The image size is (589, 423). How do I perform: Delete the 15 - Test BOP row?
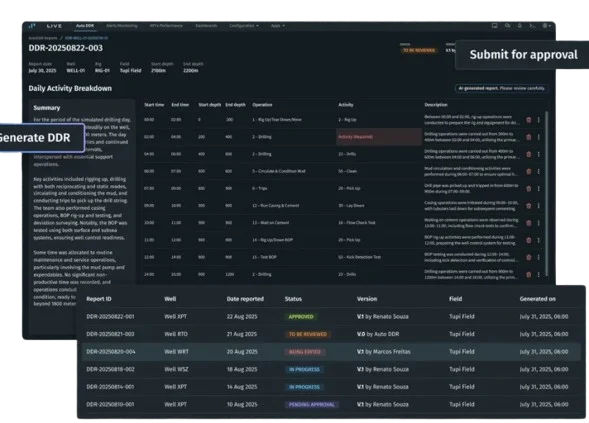529,257
